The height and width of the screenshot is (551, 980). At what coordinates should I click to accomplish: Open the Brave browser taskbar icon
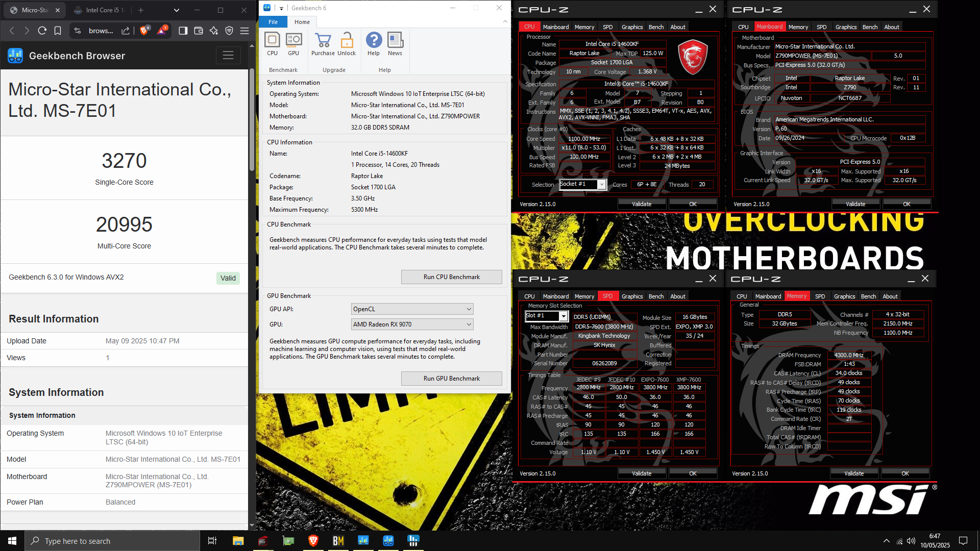[313, 541]
